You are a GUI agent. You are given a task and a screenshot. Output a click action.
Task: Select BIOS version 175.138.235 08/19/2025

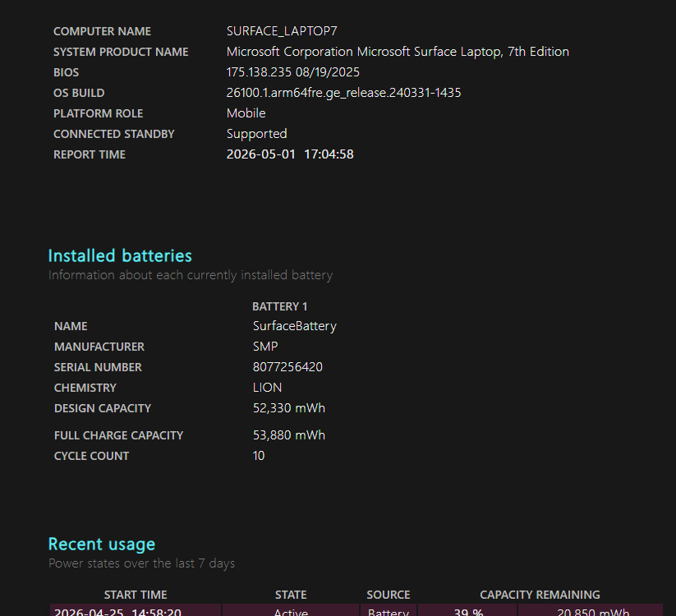pos(292,72)
